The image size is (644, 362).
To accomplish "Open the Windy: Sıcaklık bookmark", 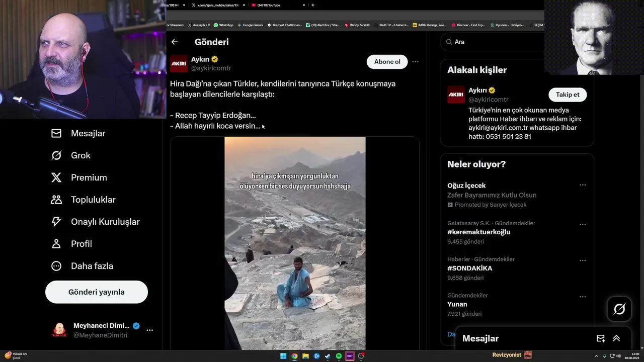I will pyautogui.click(x=358, y=25).
